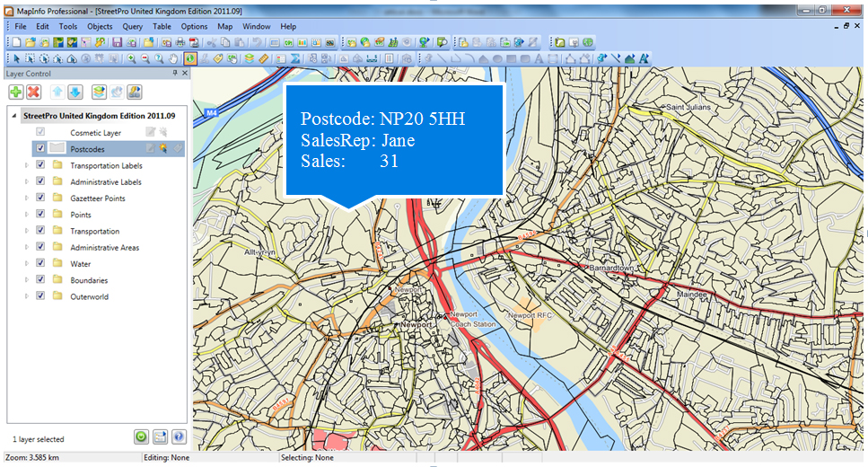Hide the Transportation layer group
This screenshot has width=868, height=467.
tap(40, 230)
